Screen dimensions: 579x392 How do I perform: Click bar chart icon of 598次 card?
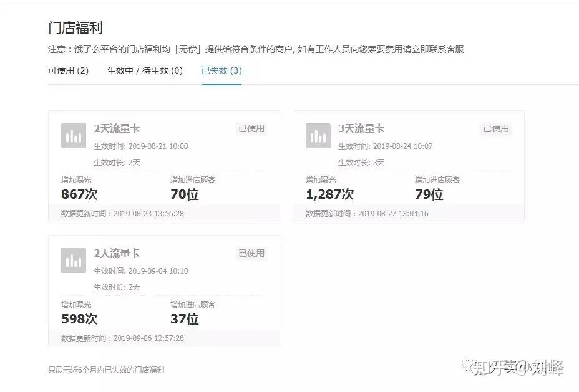point(74,261)
